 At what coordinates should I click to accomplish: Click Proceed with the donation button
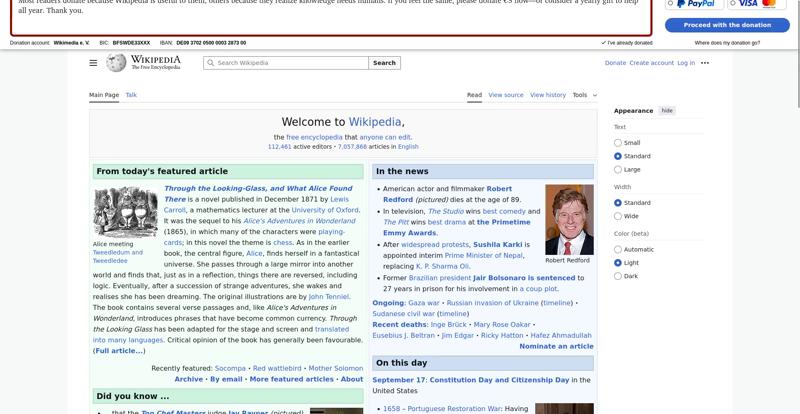tap(727, 25)
